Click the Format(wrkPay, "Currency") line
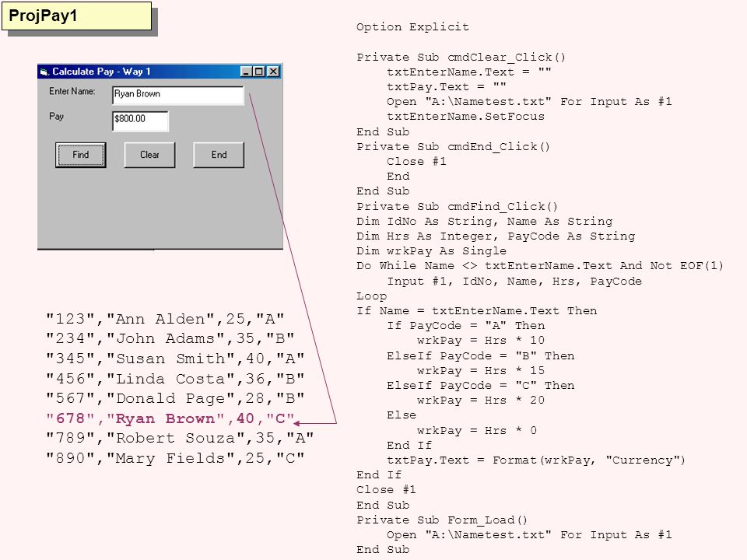This screenshot has height=560, width=747. click(x=536, y=460)
